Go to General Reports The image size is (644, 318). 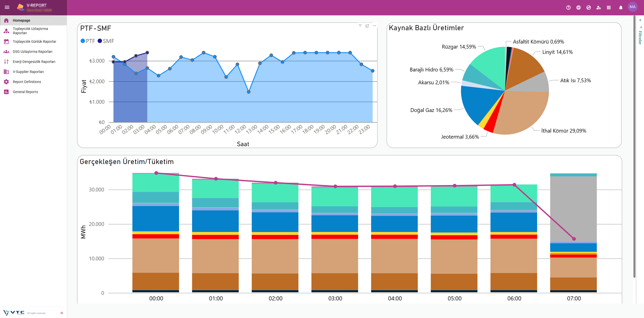[x=25, y=92]
